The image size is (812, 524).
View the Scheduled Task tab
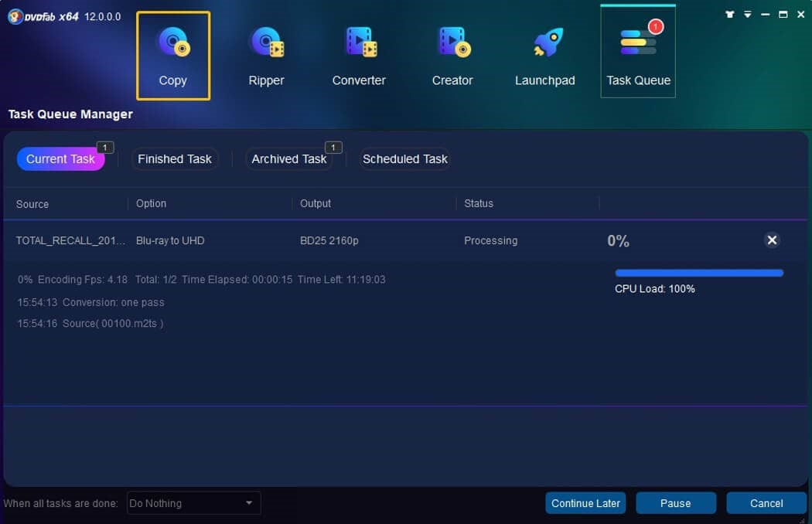(405, 159)
